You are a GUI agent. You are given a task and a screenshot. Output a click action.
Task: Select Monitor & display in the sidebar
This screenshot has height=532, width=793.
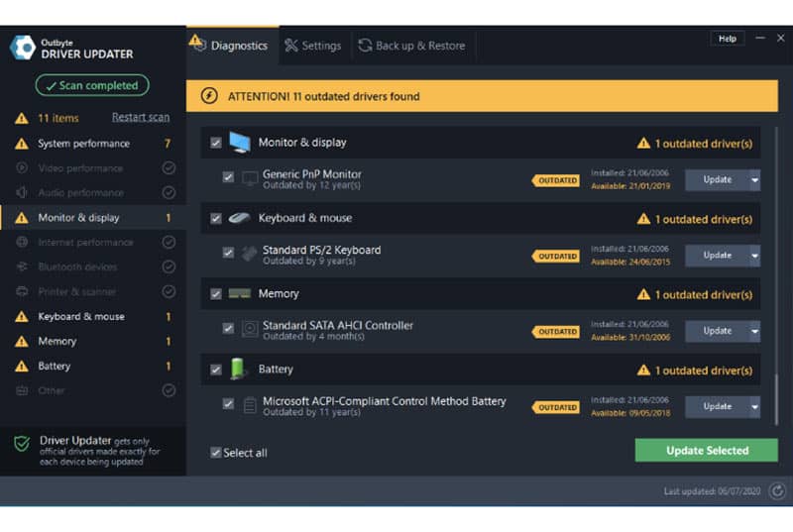click(x=93, y=218)
